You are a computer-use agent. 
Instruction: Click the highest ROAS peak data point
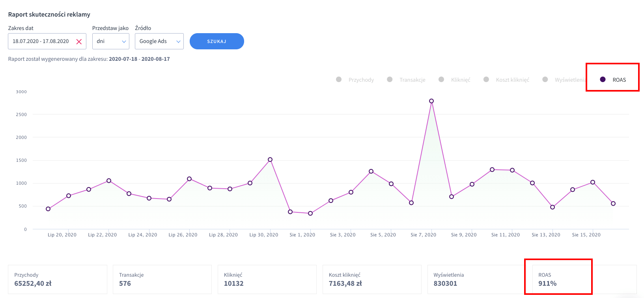(431, 101)
